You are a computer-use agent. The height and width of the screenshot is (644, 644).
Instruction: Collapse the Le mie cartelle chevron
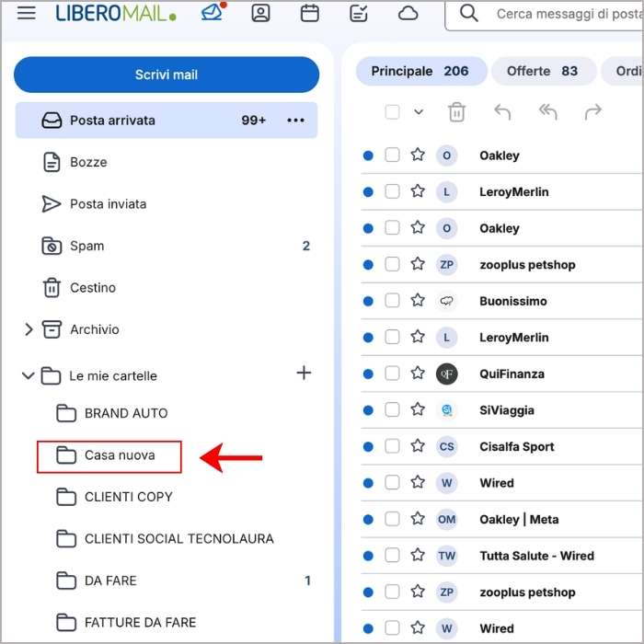click(28, 375)
